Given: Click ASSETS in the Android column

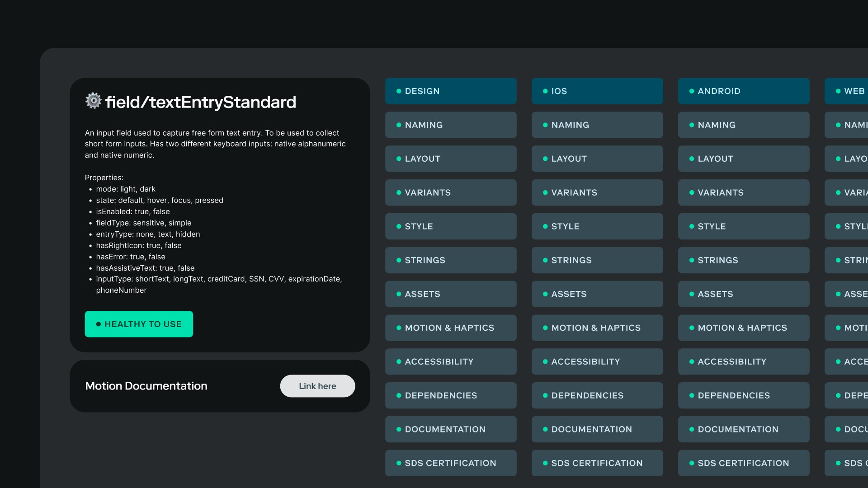Looking at the screenshot, I should click(x=744, y=294).
